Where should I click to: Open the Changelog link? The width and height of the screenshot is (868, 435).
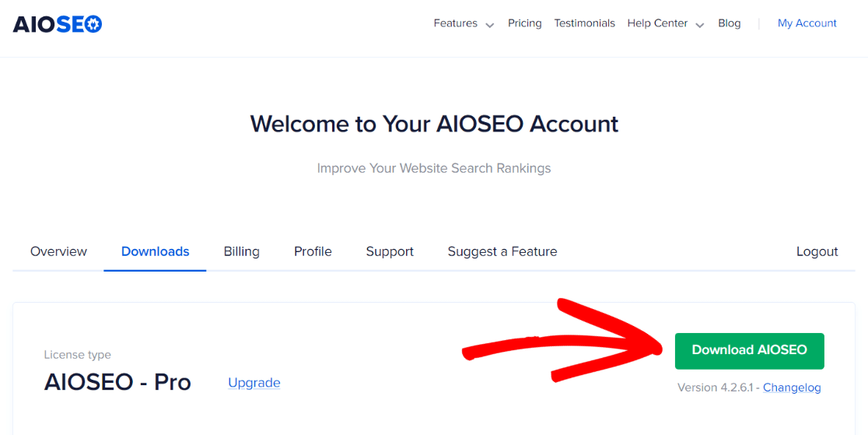[x=792, y=388]
